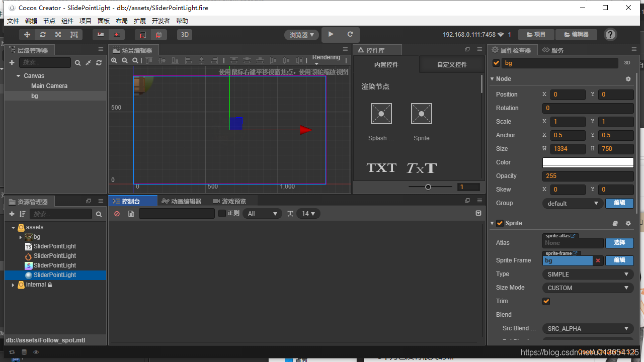Screen dimensions: 644x362
Task: Select the Sprite control thumbnail
Action: (422, 114)
